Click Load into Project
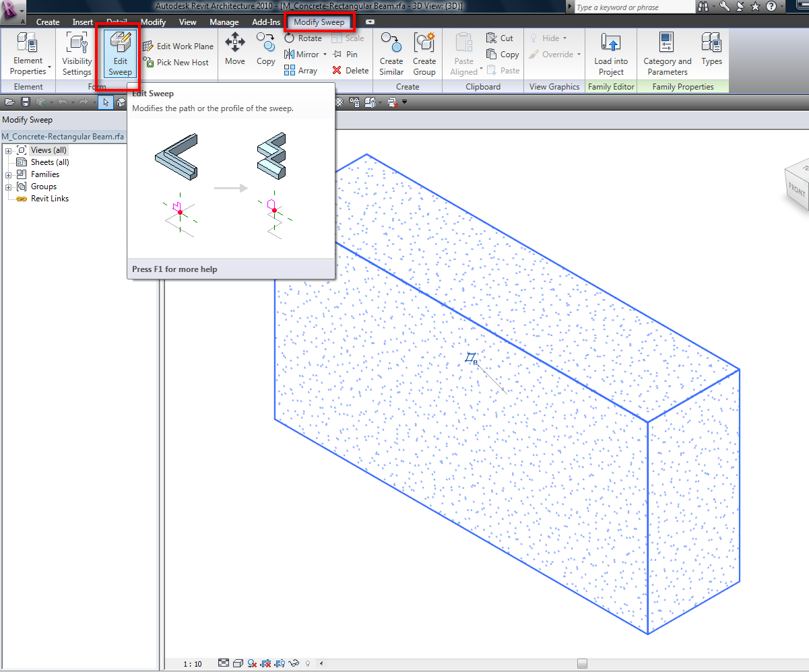 tap(611, 53)
